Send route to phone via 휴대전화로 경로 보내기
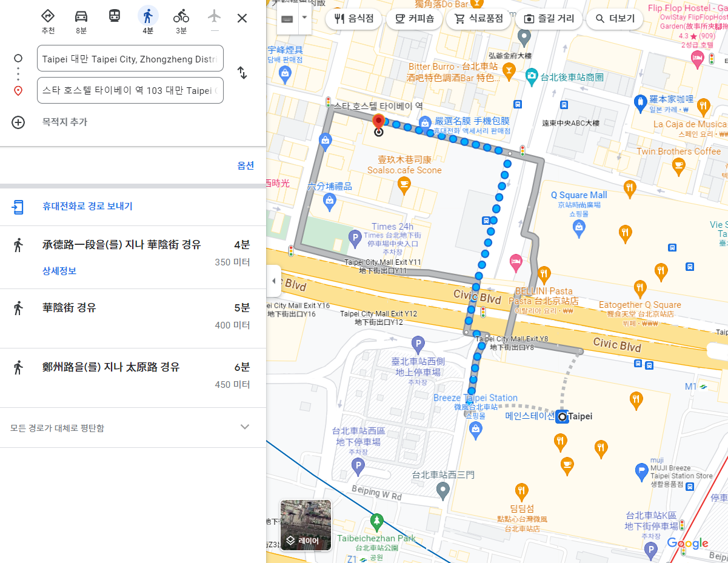 click(x=87, y=207)
